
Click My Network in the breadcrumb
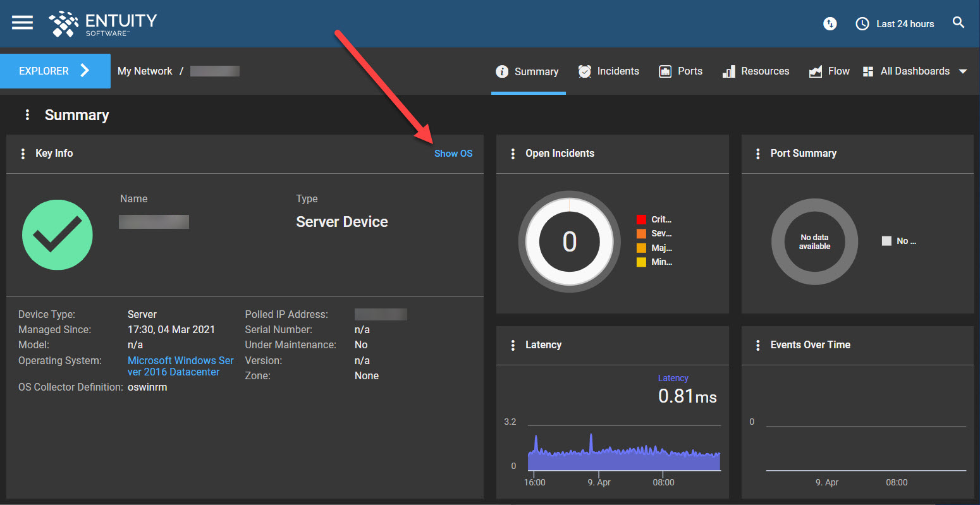click(145, 71)
